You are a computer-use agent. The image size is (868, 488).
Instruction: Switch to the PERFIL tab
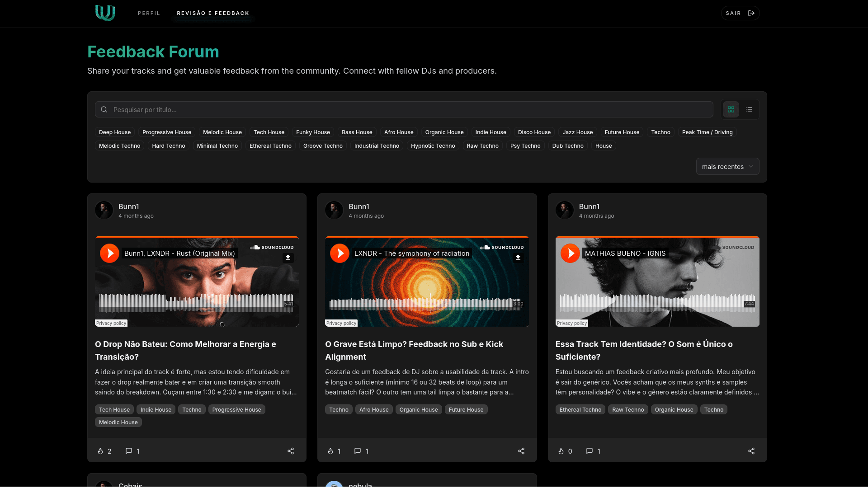149,13
